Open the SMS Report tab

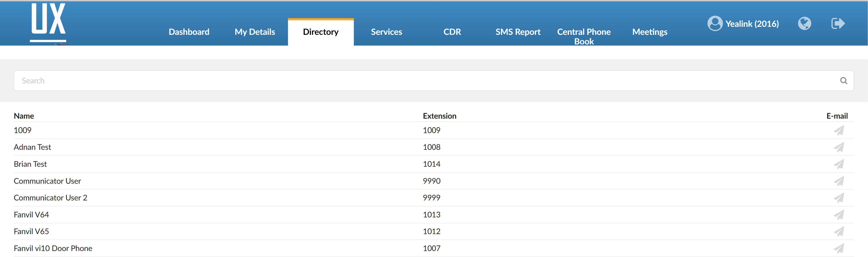coord(518,32)
